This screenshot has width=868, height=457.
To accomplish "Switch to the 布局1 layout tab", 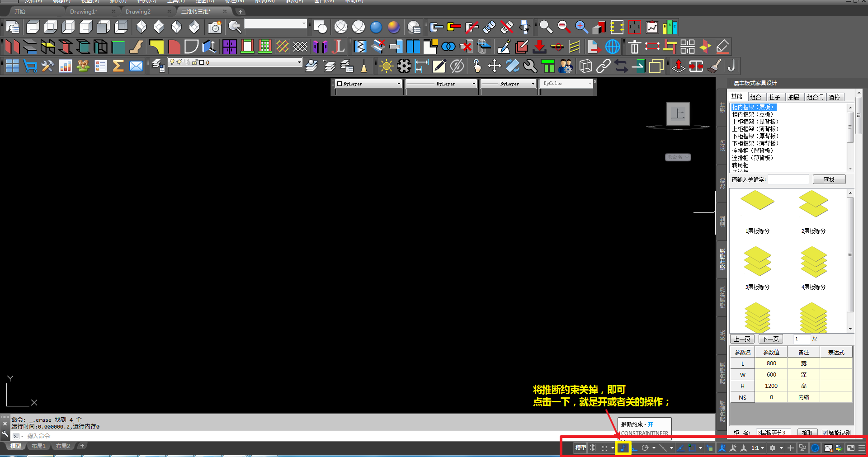I will point(38,446).
